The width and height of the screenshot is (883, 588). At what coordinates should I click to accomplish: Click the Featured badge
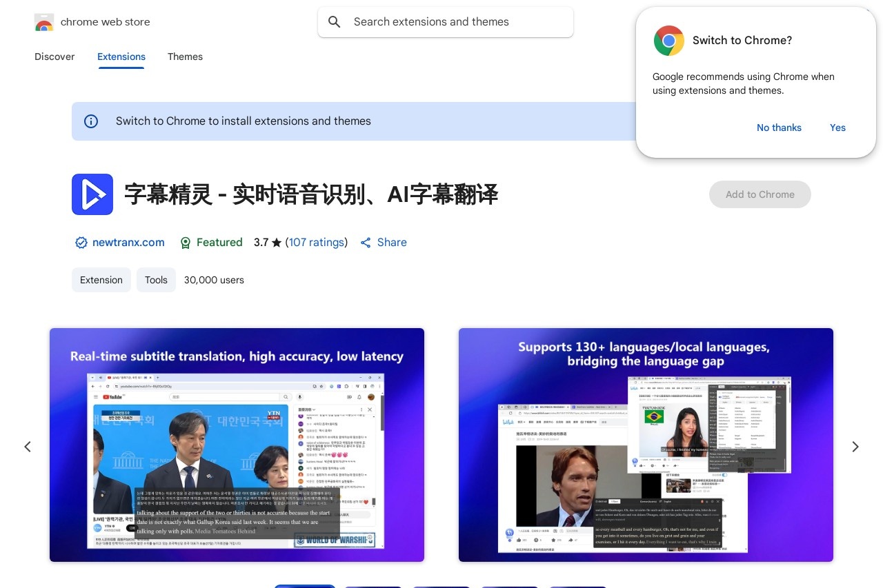pyautogui.click(x=211, y=243)
